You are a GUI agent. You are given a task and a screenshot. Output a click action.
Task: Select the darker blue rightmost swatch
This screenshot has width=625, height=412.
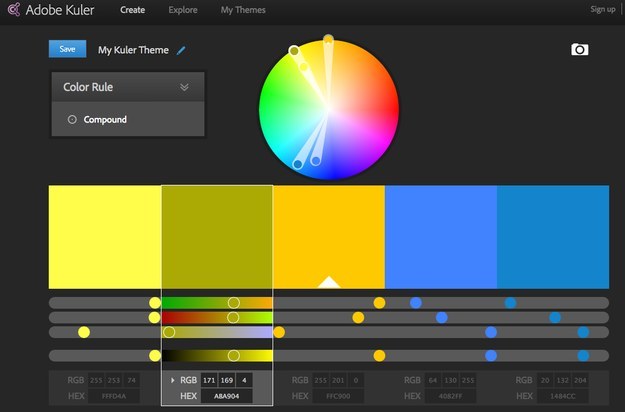tap(553, 237)
